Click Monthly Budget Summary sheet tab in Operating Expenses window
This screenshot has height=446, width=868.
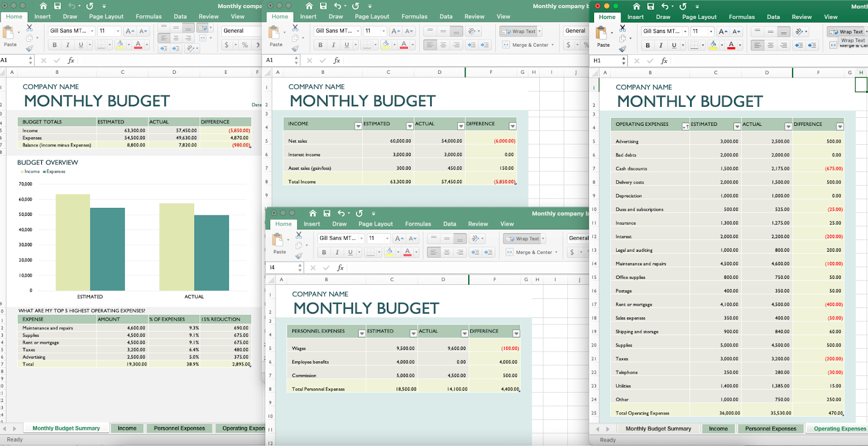(x=658, y=429)
